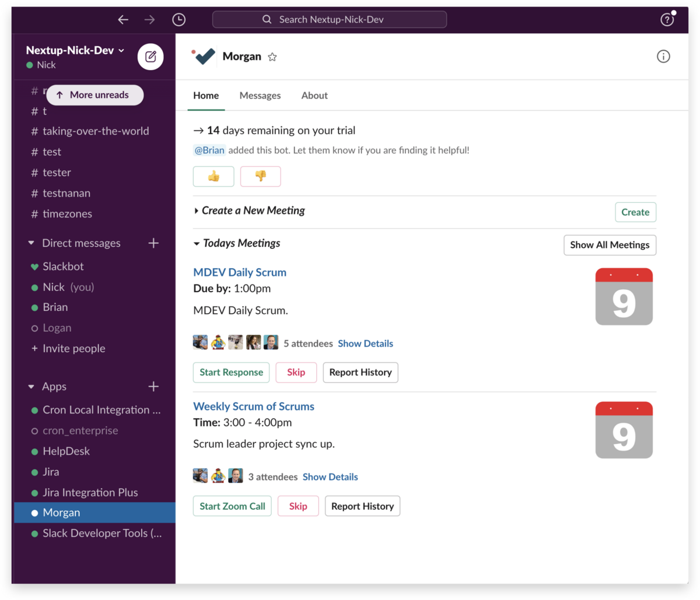The width and height of the screenshot is (700, 600).
Task: Open Morgan details with the info icon
Action: coord(663,57)
